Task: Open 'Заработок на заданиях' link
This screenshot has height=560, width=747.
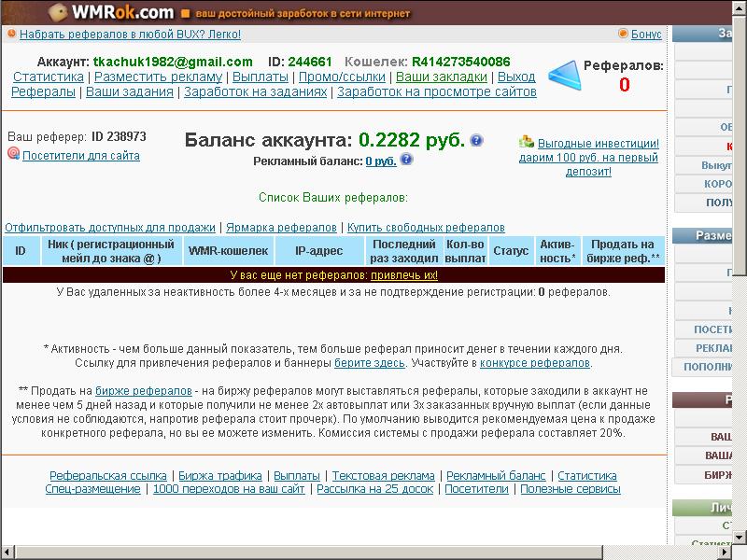Action: coord(255,91)
